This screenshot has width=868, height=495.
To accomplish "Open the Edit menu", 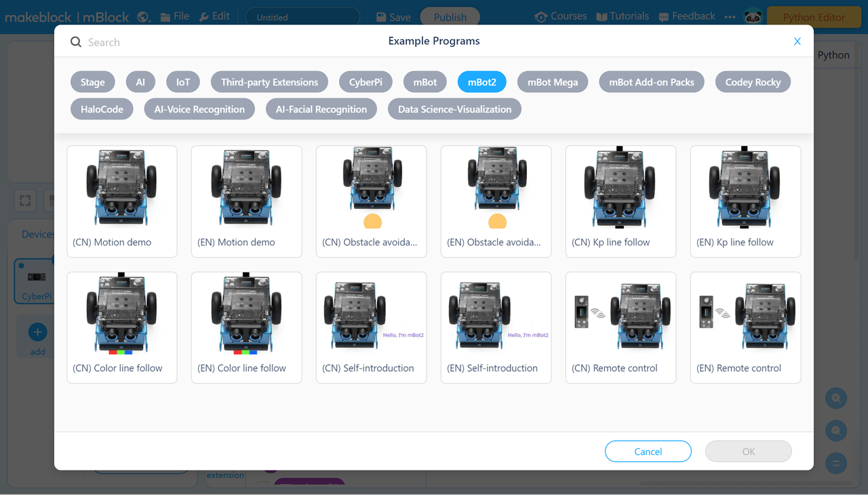I will tap(214, 16).
